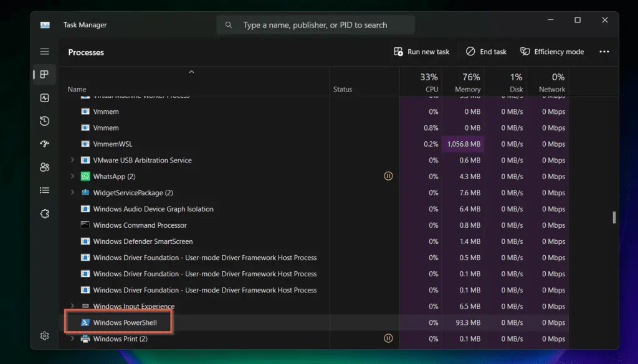Click the Windows PowerShell icon
The height and width of the screenshot is (364, 638).
tap(85, 322)
